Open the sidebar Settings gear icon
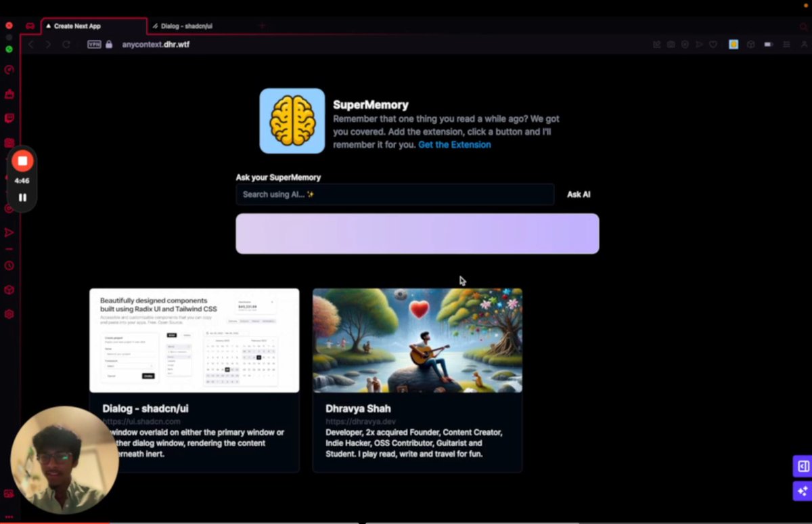This screenshot has height=524, width=812. [9, 314]
